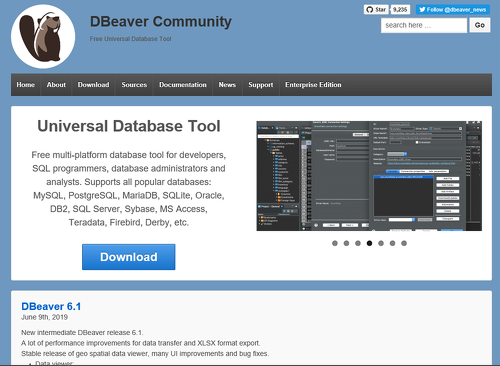Image resolution: width=500 pixels, height=366 pixels.
Task: Click the Go search button
Action: [480, 25]
